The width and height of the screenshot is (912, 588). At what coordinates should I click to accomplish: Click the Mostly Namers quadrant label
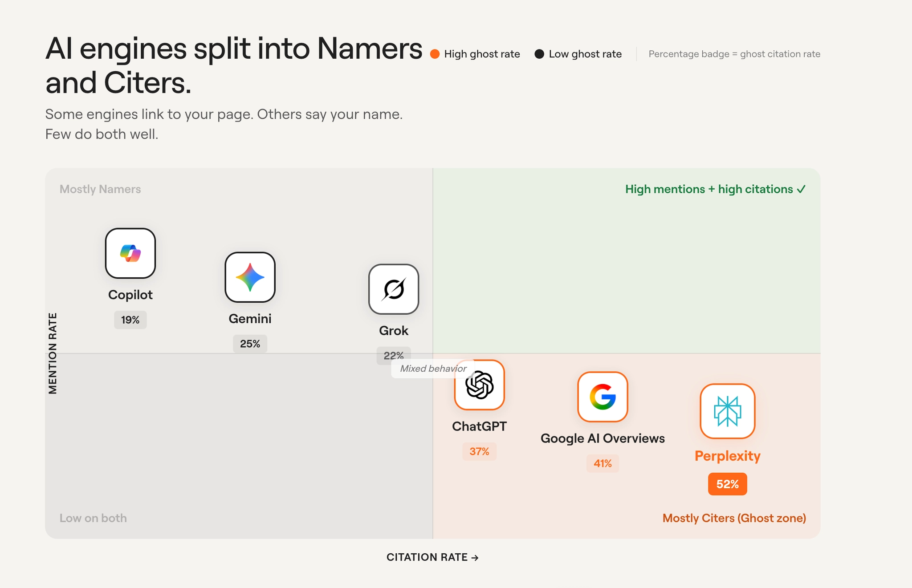coord(100,189)
